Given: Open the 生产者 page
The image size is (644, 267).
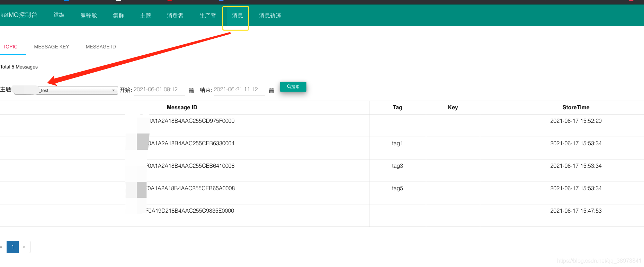Looking at the screenshot, I should (x=208, y=16).
